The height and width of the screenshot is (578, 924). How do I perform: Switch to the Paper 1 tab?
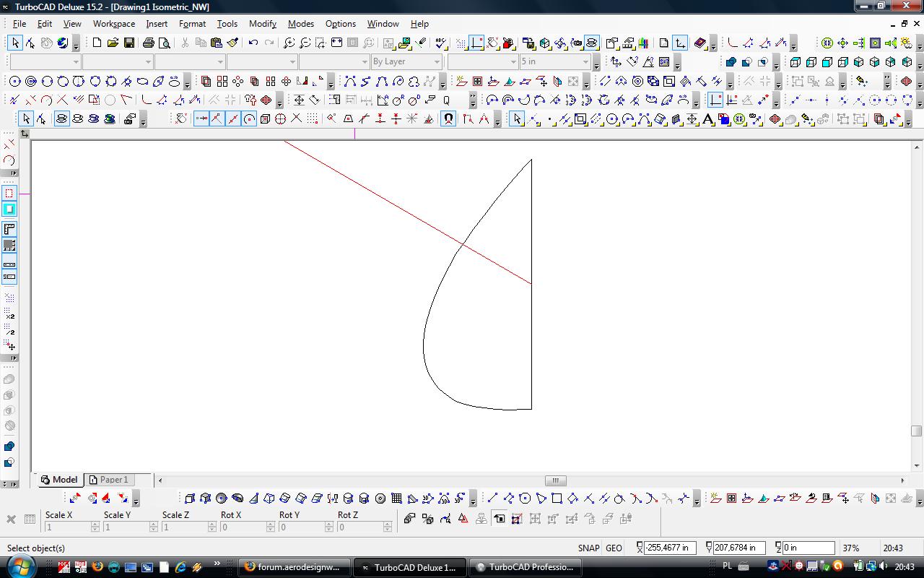click(108, 480)
